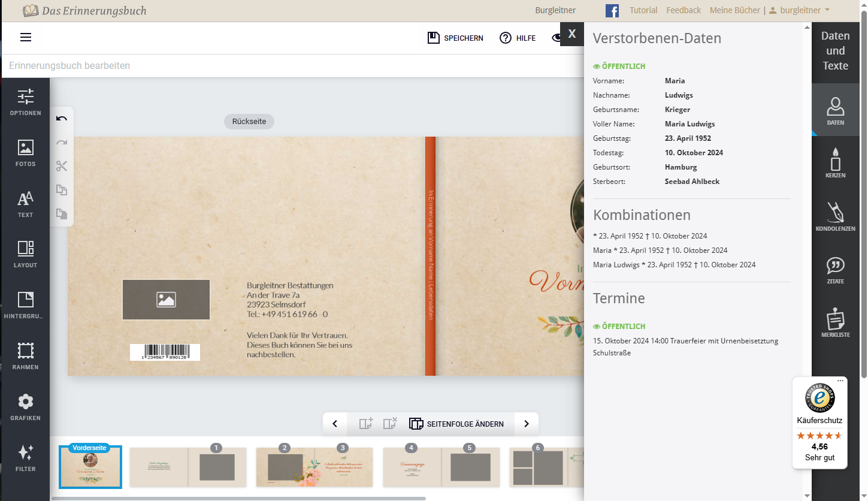This screenshot has height=501, width=868.
Task: Click the Trusted Shops Käuferschutz badge
Action: click(819, 422)
